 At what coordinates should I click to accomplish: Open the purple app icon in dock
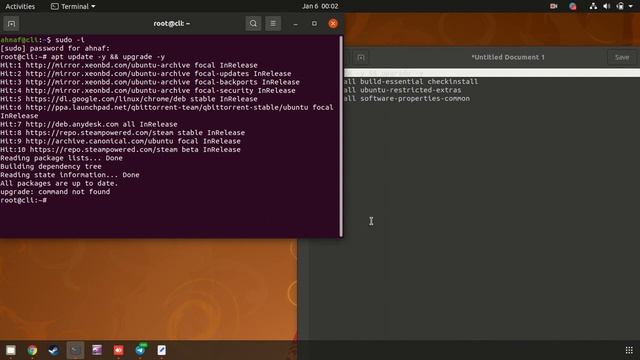97,350
